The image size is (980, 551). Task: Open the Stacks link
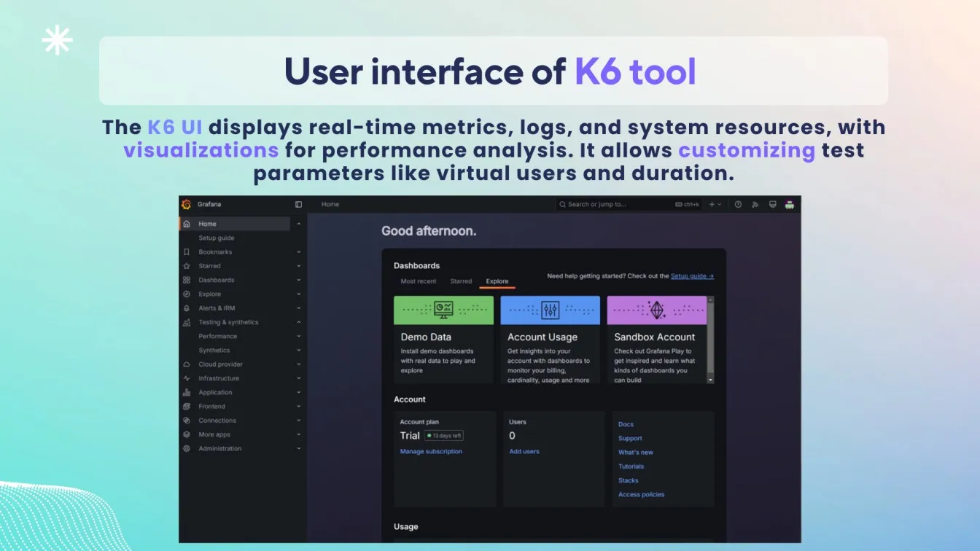629,480
